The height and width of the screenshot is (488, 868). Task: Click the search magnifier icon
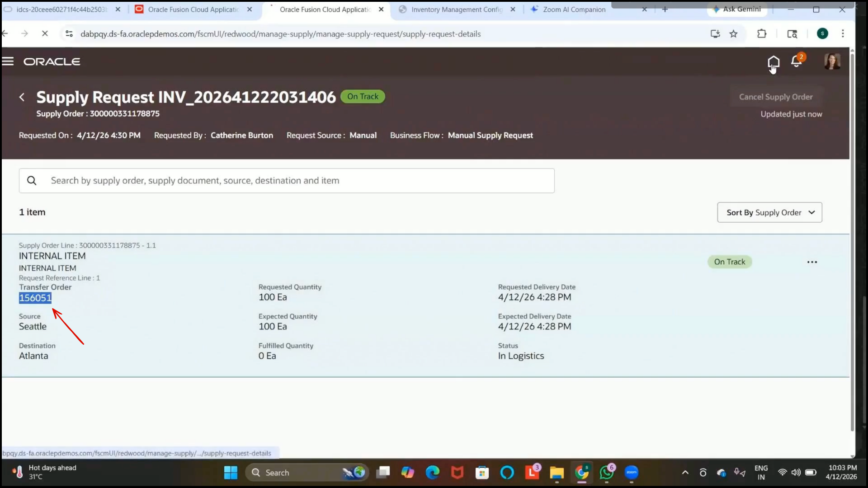coord(32,181)
